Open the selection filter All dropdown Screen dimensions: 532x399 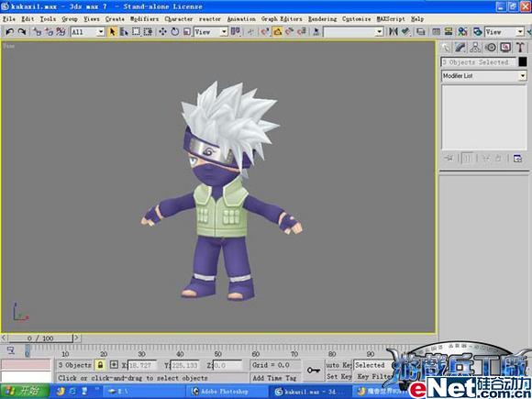87,32
